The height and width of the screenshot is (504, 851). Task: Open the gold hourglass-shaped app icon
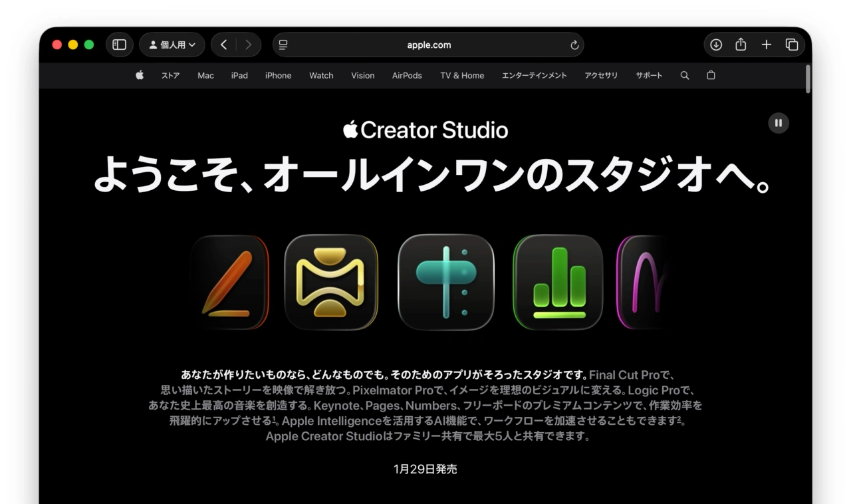pos(331,282)
